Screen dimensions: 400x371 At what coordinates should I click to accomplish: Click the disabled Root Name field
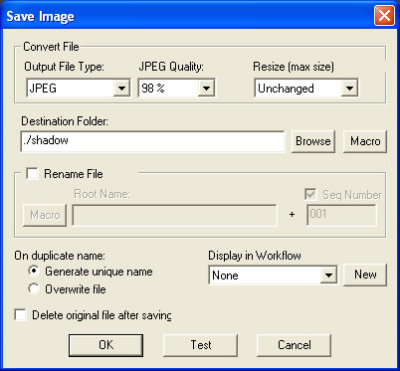(x=175, y=215)
